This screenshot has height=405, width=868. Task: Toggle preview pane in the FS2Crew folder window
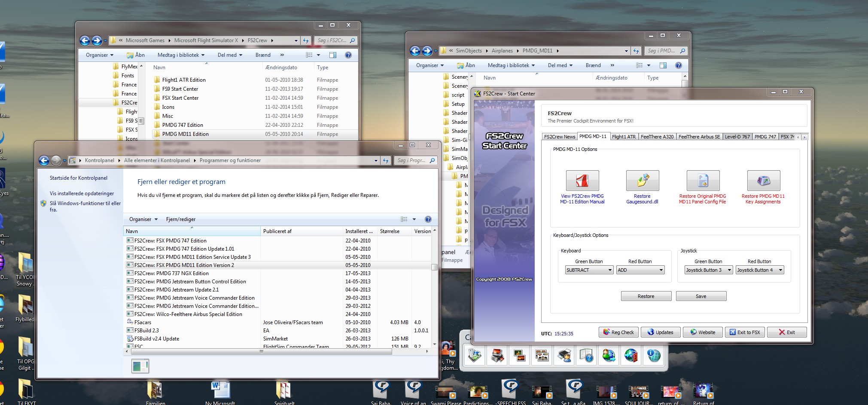pyautogui.click(x=333, y=55)
